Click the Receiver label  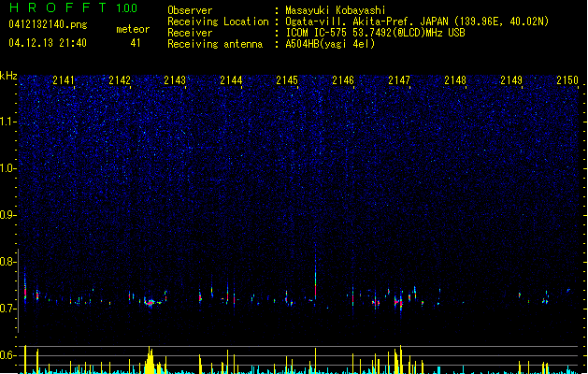pyautogui.click(x=190, y=33)
